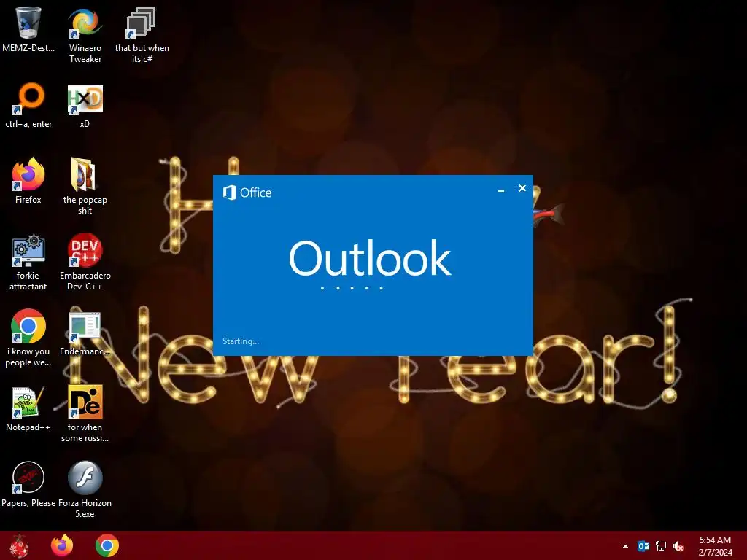Click the muted volume tray icon
Screen dimensions: 747x560
678,546
